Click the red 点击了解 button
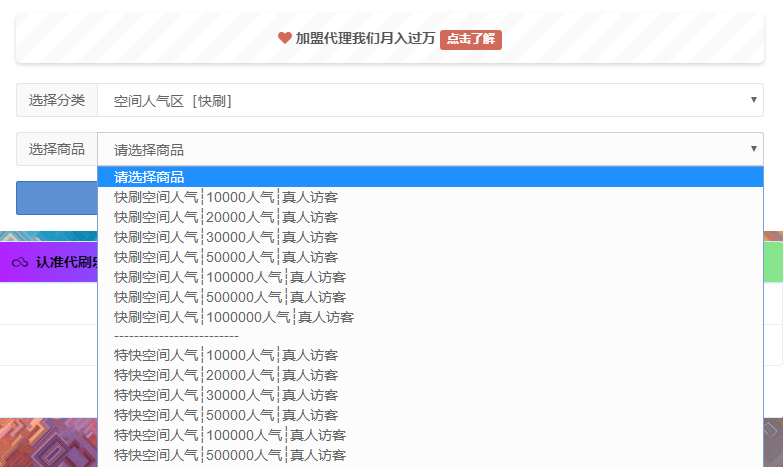Image resolution: width=783 pixels, height=467 pixels. tap(470, 39)
